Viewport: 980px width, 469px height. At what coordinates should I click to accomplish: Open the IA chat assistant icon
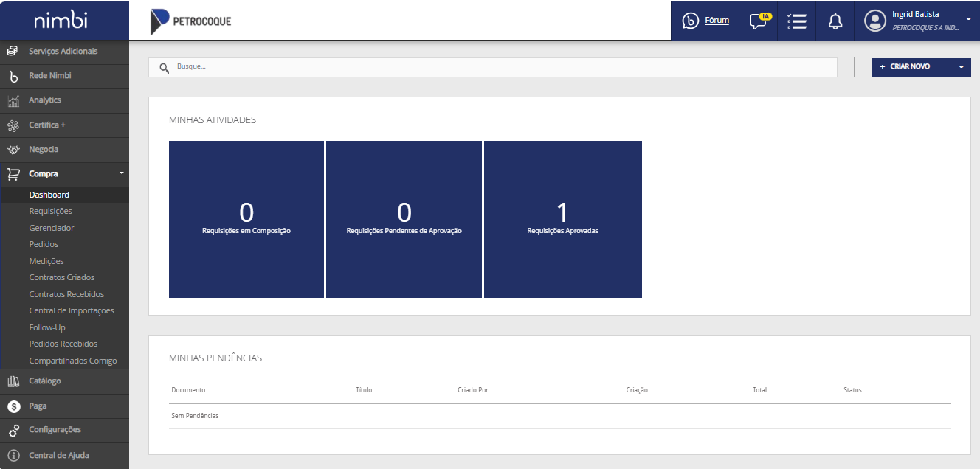pyautogui.click(x=759, y=21)
